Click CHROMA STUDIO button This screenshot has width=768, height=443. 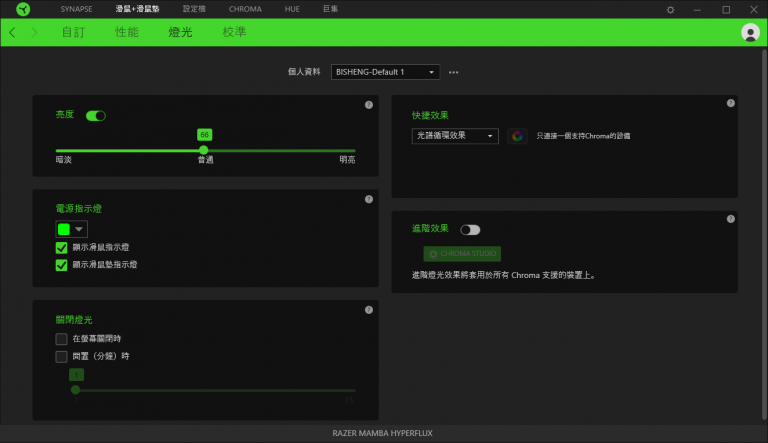click(462, 254)
